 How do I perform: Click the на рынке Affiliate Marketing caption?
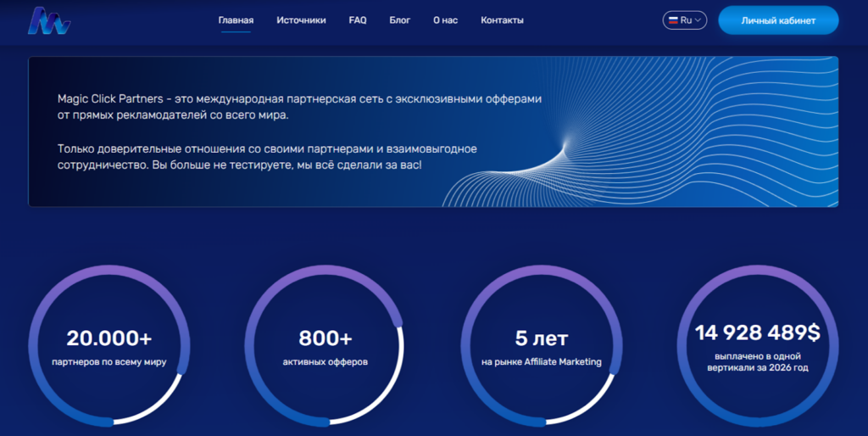[541, 362]
